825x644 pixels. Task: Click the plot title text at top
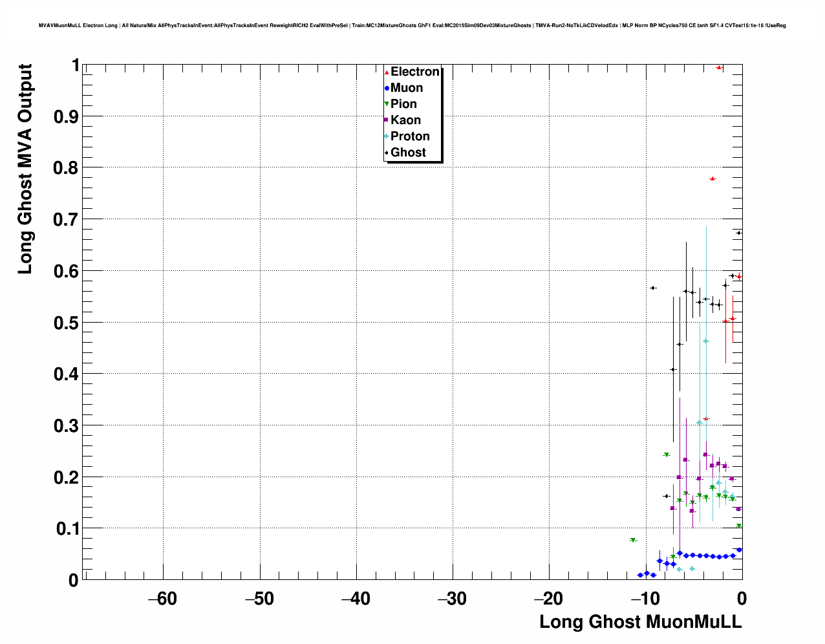click(412, 25)
